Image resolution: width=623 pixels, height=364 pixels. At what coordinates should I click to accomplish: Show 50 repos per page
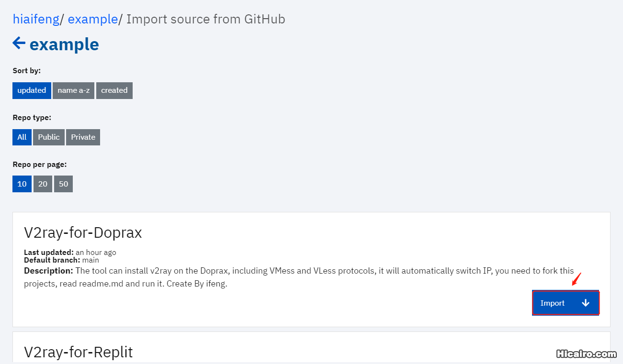[x=63, y=184]
